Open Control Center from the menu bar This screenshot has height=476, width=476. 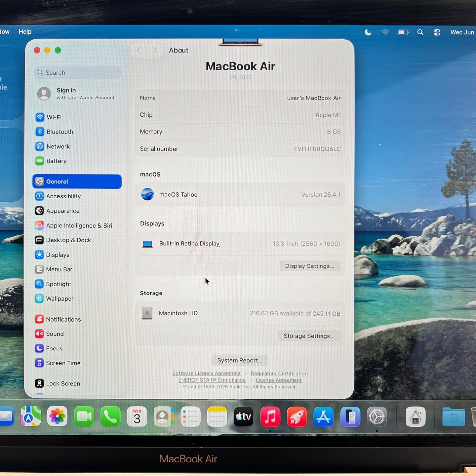point(437,32)
